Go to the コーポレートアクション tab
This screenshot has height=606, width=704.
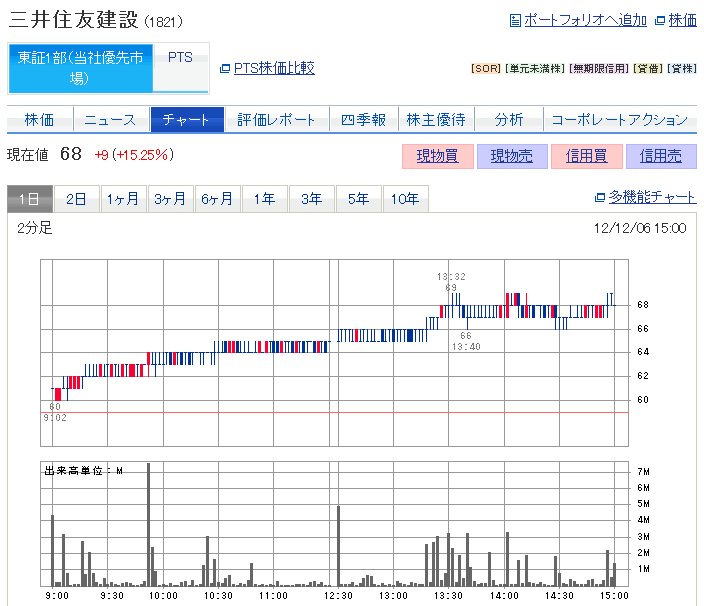point(620,120)
